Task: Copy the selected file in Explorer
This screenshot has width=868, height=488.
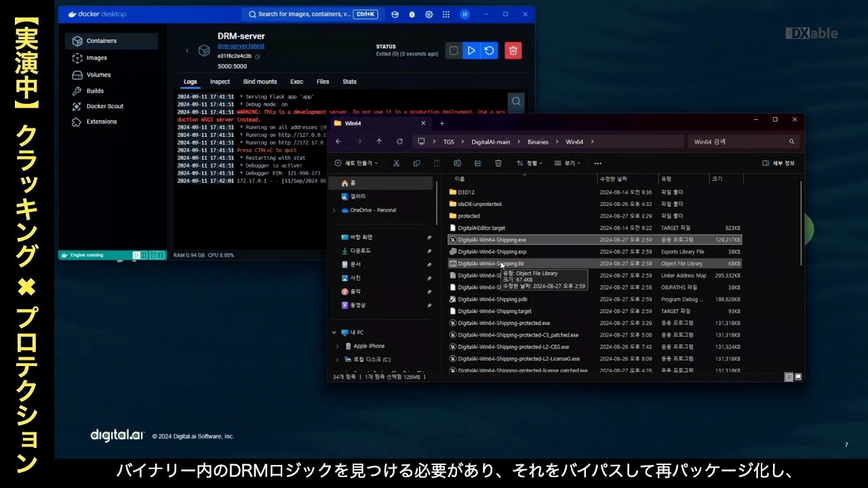Action: pos(416,163)
